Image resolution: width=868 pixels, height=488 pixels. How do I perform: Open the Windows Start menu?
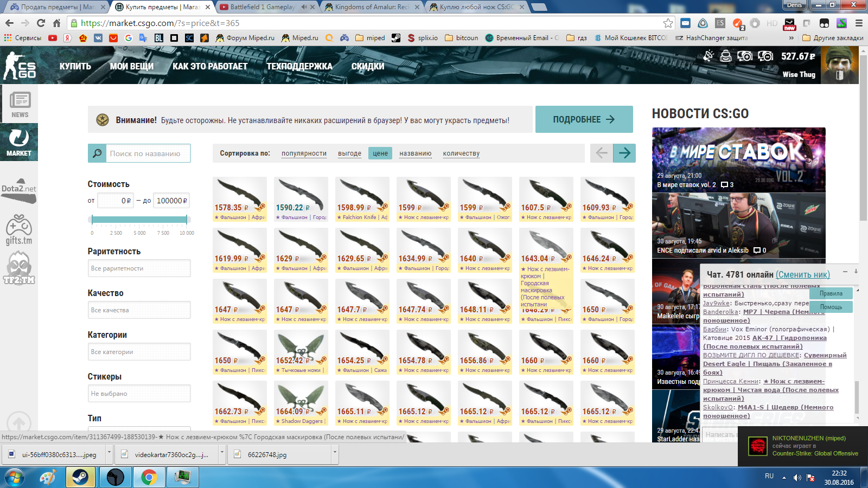pyautogui.click(x=15, y=478)
